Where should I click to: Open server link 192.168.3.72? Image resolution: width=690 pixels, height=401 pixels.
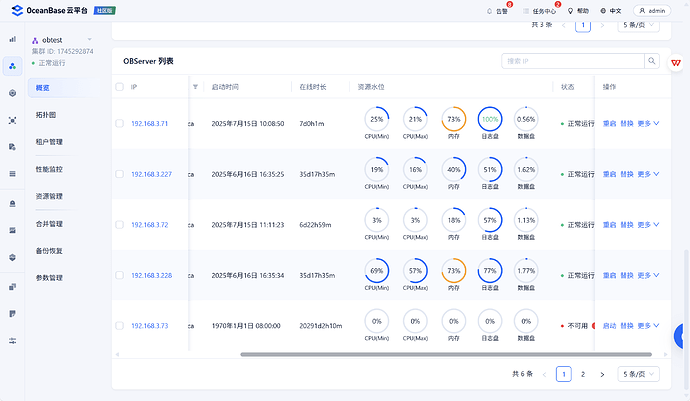(x=150, y=225)
